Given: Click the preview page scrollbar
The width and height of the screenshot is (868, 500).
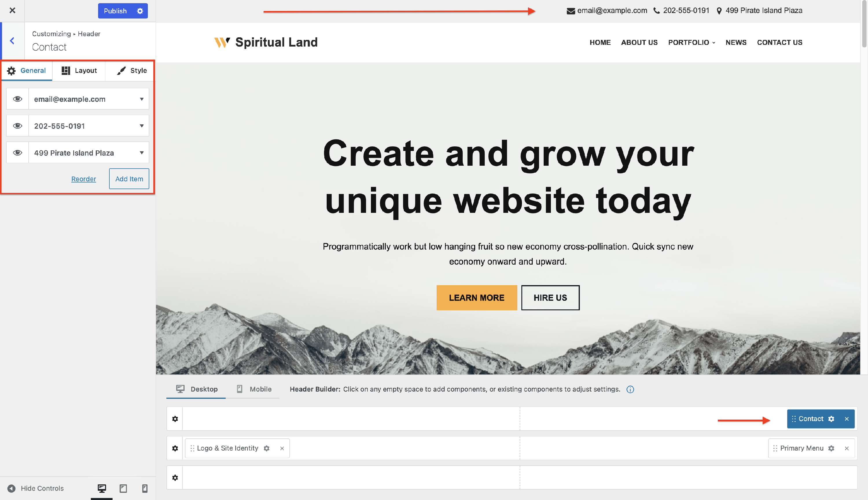Looking at the screenshot, I should (x=865, y=24).
